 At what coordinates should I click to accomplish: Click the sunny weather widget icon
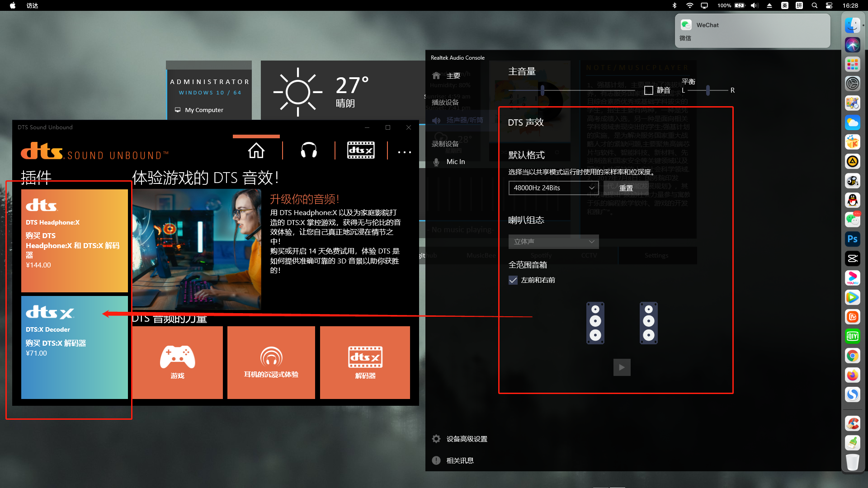click(x=298, y=92)
